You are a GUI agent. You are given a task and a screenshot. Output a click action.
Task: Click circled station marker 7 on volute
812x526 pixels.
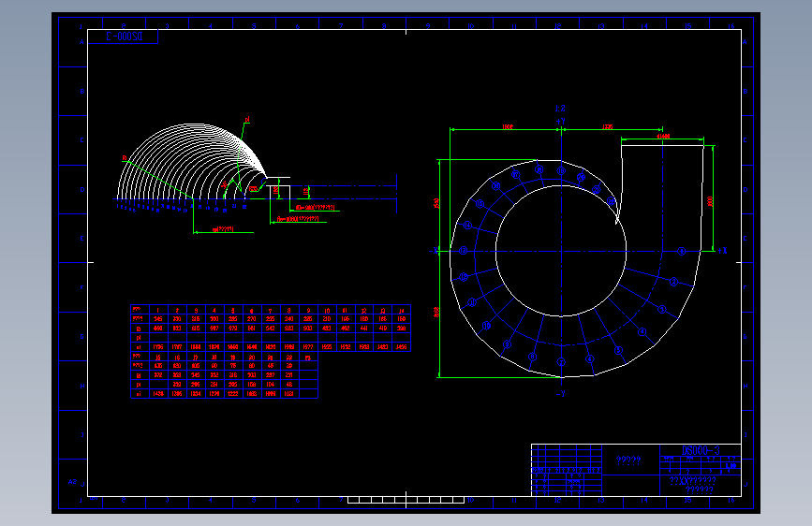click(561, 362)
